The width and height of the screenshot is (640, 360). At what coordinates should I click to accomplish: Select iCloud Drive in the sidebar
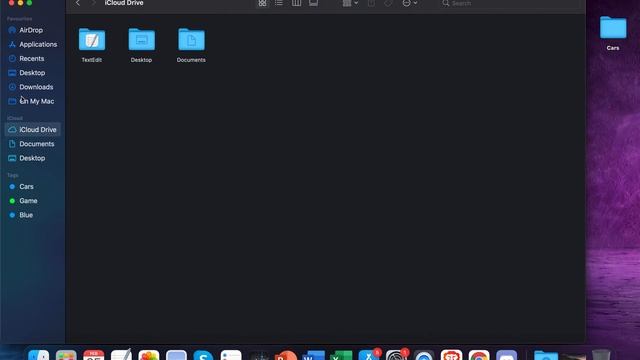point(33,130)
